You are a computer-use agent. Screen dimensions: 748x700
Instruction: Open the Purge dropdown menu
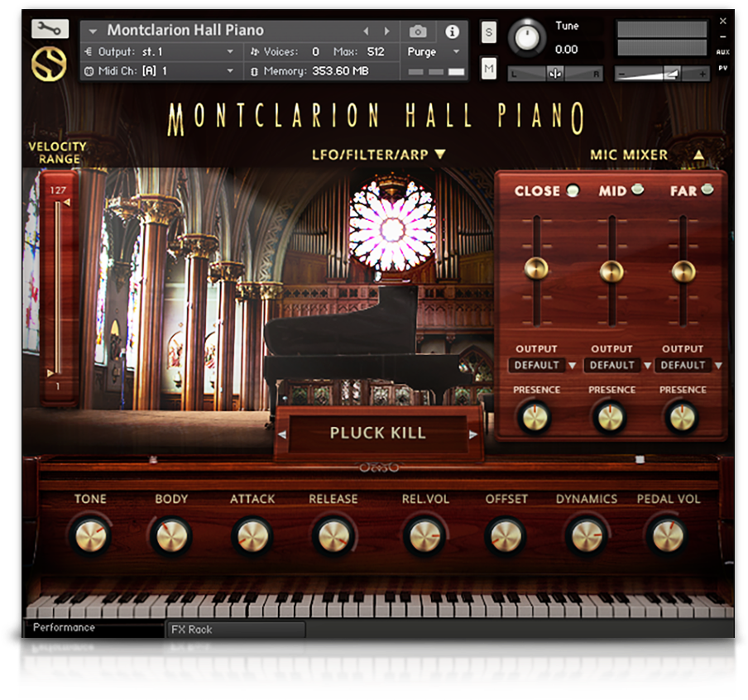click(430, 51)
